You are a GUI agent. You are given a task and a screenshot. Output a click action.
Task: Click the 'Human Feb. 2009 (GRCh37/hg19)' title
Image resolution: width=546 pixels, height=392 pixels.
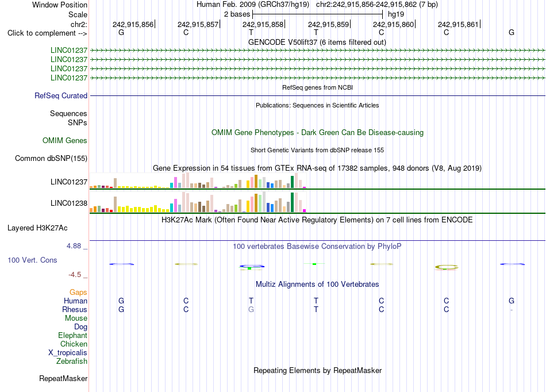pyautogui.click(x=253, y=5)
